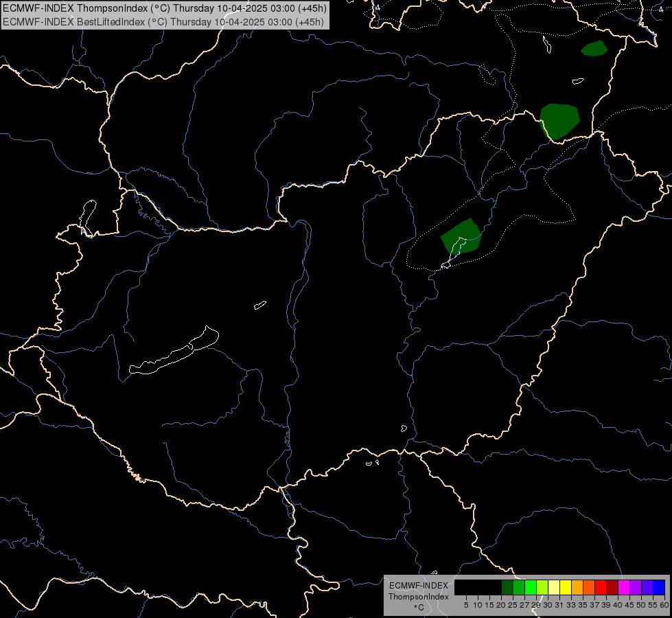Screen dimensions: 672x618
Task: Click legend tick value 33
Action: click(x=571, y=605)
